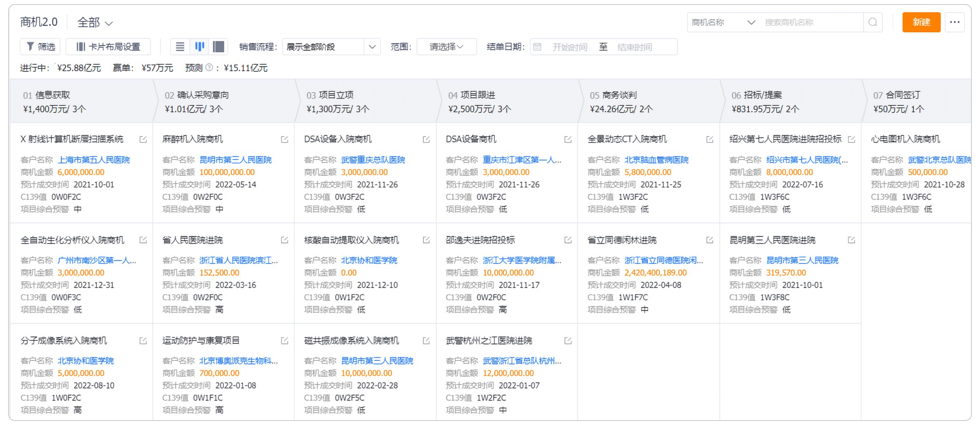Open customer 武警重庆总队医院 link
This screenshot has width=980, height=425.
tap(373, 160)
